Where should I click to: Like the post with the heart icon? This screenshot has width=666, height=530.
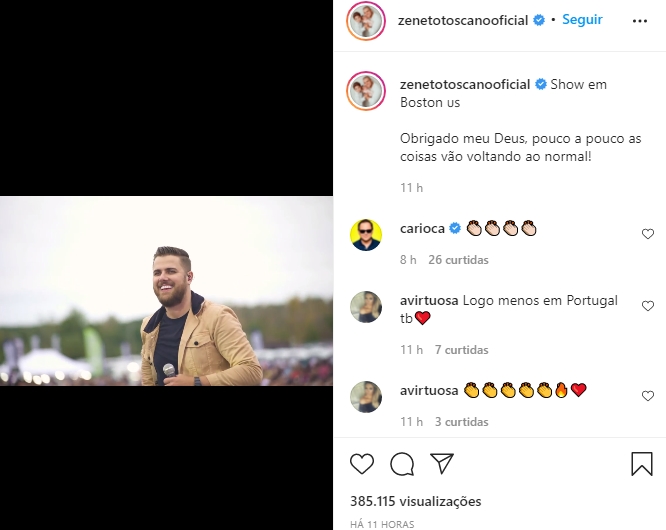362,464
